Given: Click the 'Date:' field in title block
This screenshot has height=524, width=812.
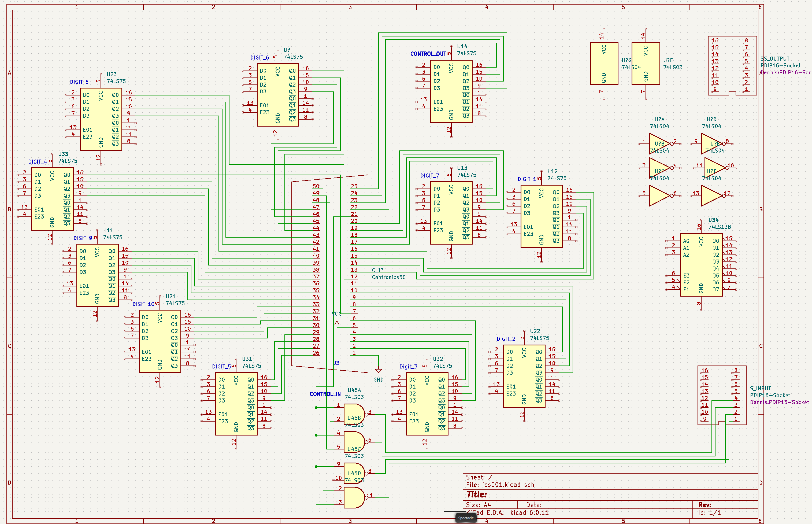Looking at the screenshot, I should tap(534, 505).
